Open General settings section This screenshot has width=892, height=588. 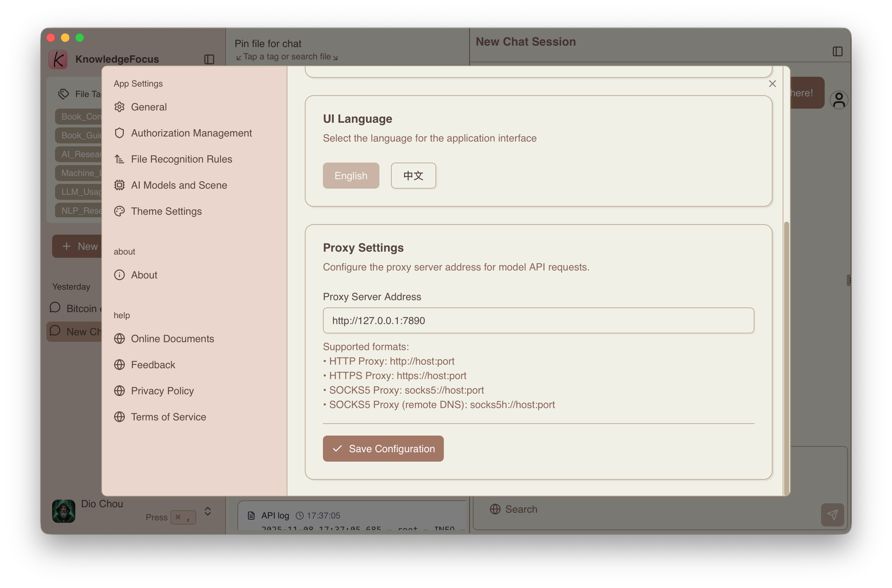pos(149,107)
